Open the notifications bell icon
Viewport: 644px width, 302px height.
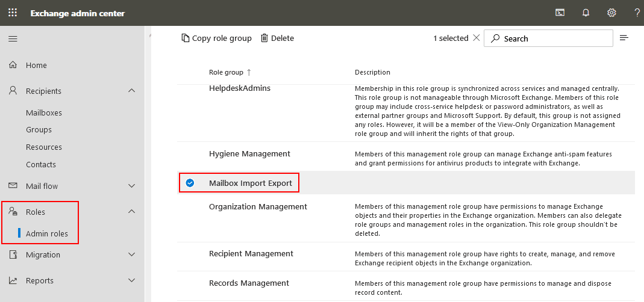coord(586,13)
